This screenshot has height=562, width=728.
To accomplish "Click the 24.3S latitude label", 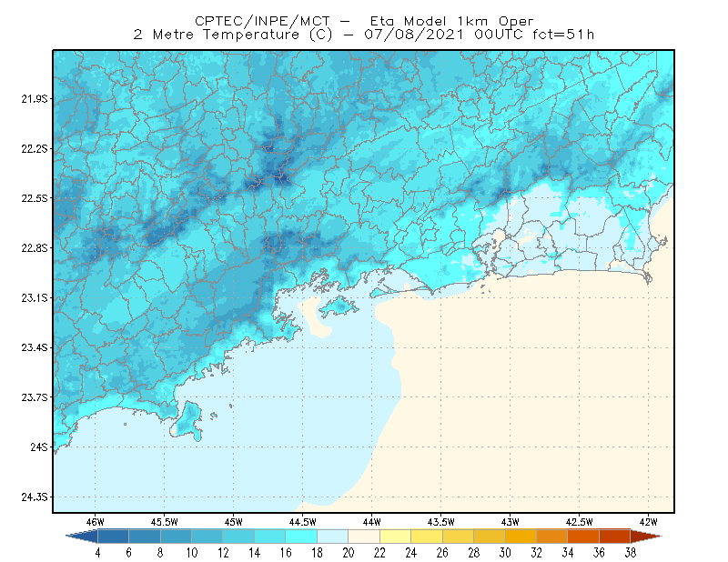I will coord(35,497).
